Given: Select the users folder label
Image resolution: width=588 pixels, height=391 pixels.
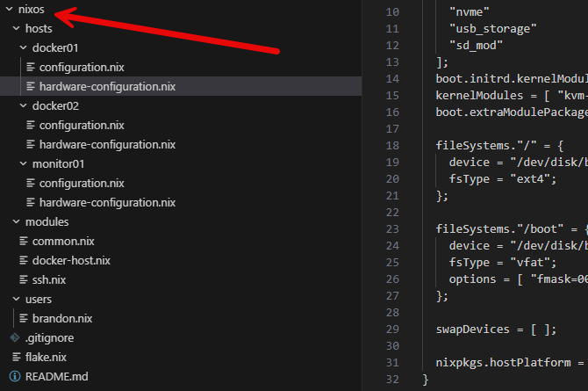Looking at the screenshot, I should pos(39,300).
